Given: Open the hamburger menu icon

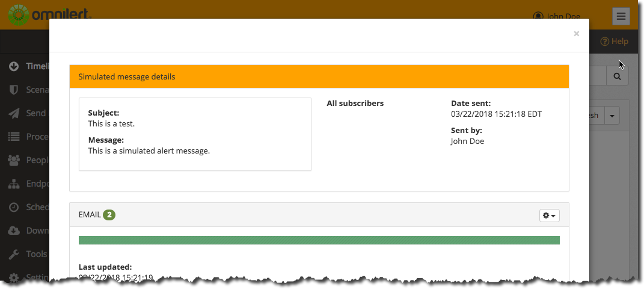Looking at the screenshot, I should coord(621,16).
